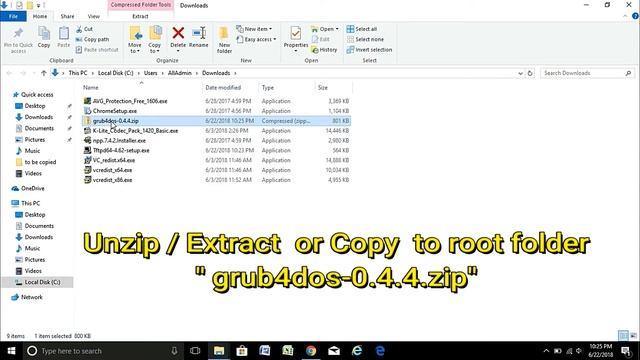Click the Edit command in ribbon

(321, 40)
